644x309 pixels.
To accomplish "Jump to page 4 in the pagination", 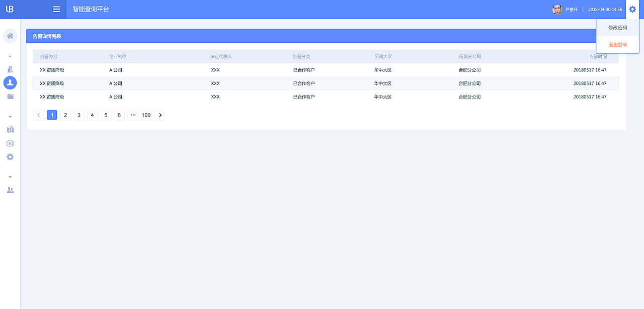I will (92, 115).
